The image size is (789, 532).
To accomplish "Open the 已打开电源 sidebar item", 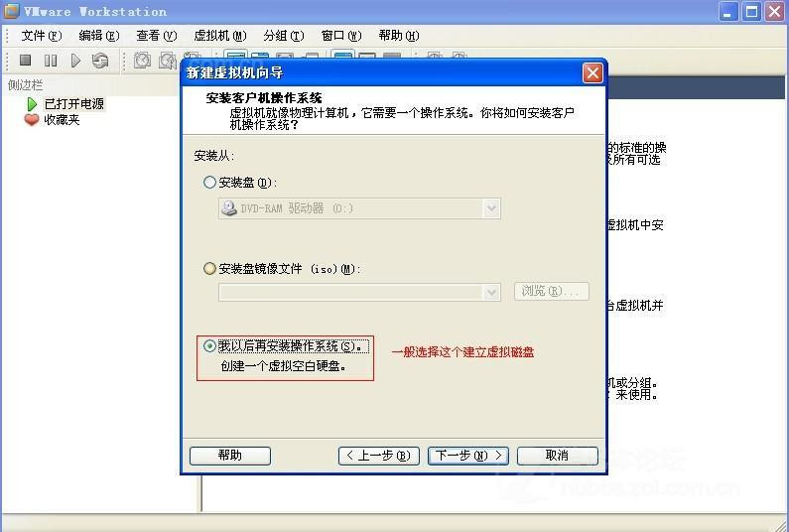I will [x=73, y=103].
